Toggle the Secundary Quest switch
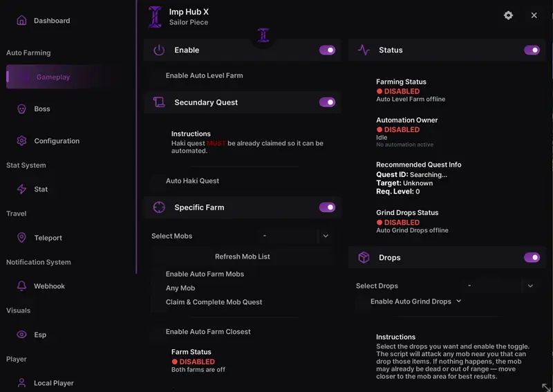The height and width of the screenshot is (392, 553). click(x=327, y=102)
